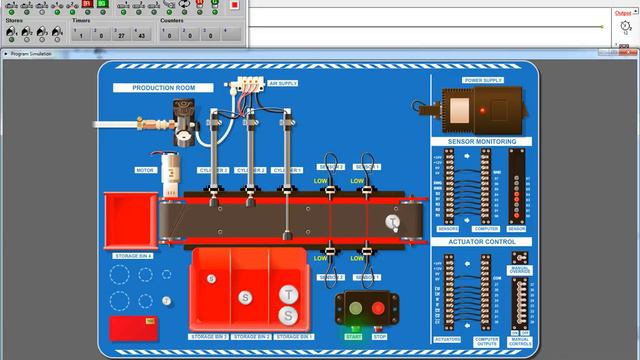Viewport: 640px width, 360px height.
Task: Click the red STOP push button
Action: point(378,308)
